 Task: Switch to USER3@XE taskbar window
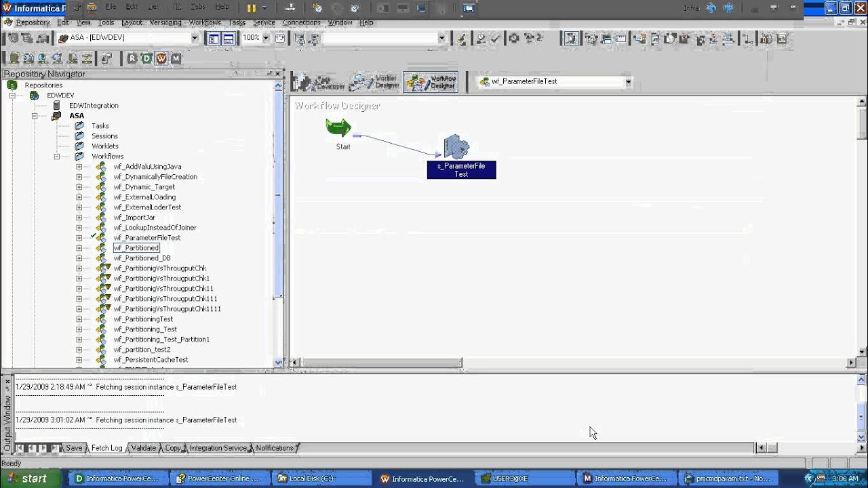(525, 479)
